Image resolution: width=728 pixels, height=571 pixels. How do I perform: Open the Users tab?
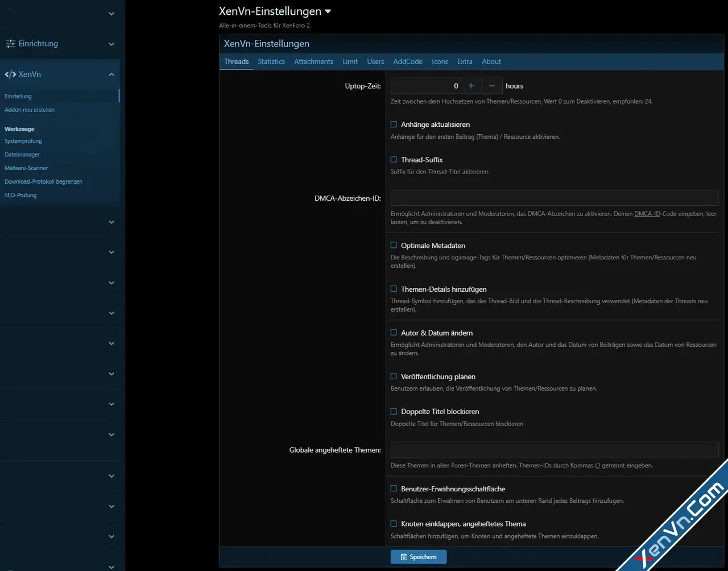pyautogui.click(x=375, y=61)
